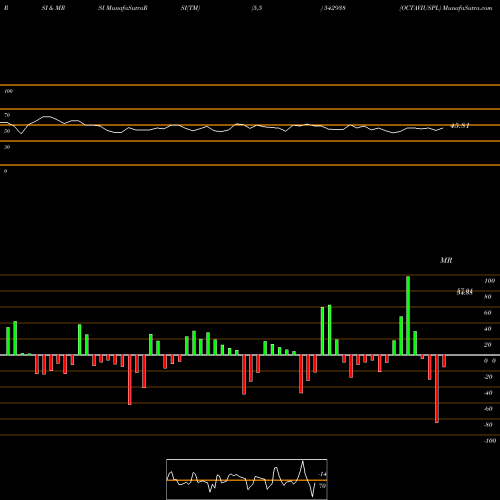Click the RSI axis label 50
This screenshot has height=500, width=500.
point(7,131)
